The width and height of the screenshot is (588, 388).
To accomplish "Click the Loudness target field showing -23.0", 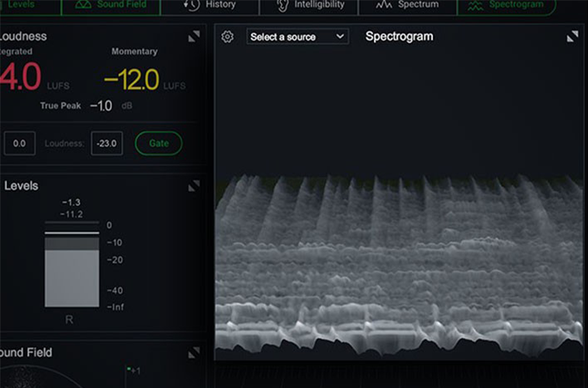I will point(106,144).
